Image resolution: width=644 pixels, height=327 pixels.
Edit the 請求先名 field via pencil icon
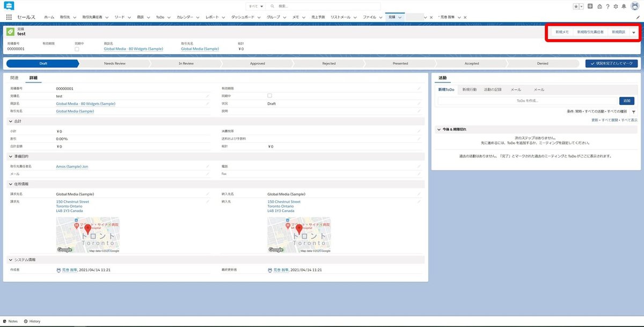208,194
